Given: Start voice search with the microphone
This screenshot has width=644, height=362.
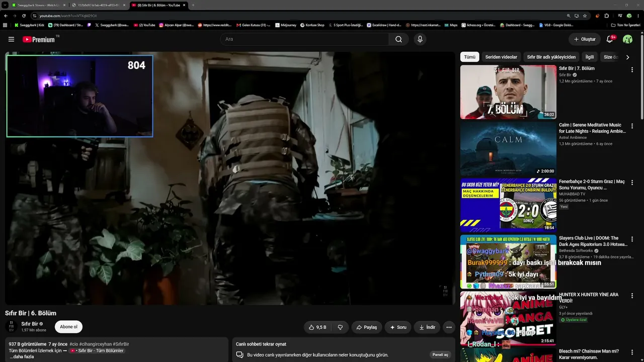Looking at the screenshot, I should [420, 39].
